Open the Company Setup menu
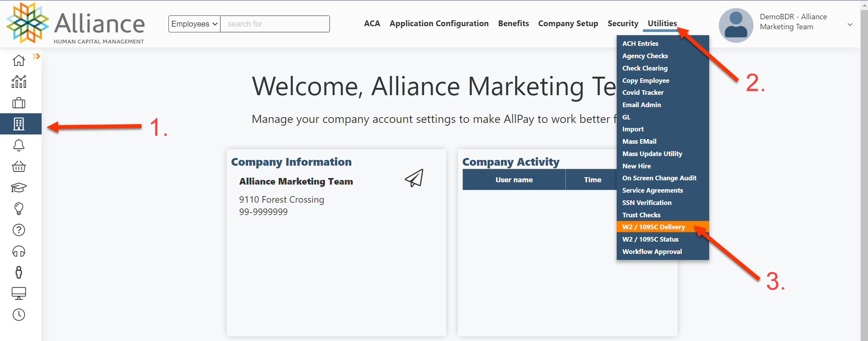Image resolution: width=868 pixels, height=341 pixels. (568, 24)
